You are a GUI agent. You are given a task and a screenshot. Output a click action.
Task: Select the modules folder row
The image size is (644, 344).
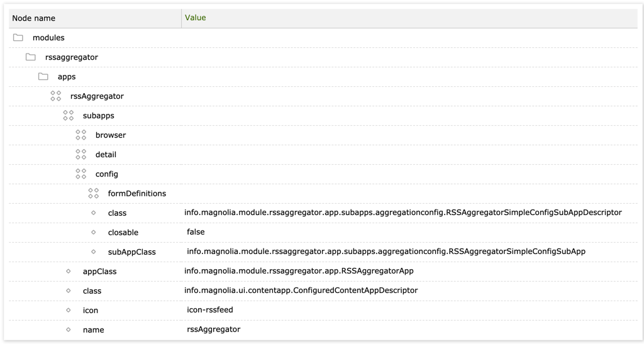click(323, 38)
